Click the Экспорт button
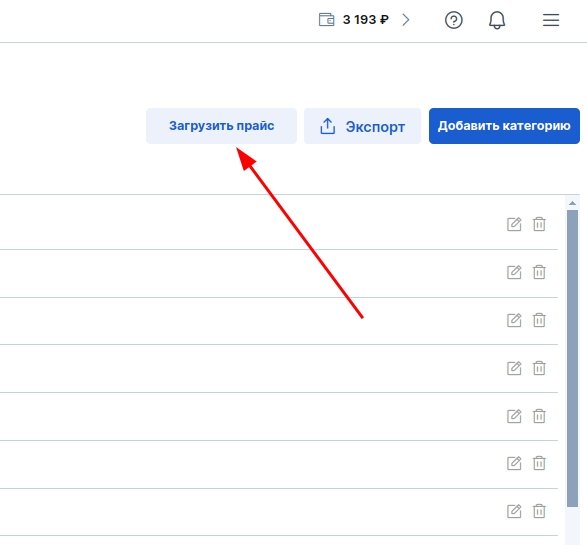Screen dimensions: 587x545 coord(362,126)
